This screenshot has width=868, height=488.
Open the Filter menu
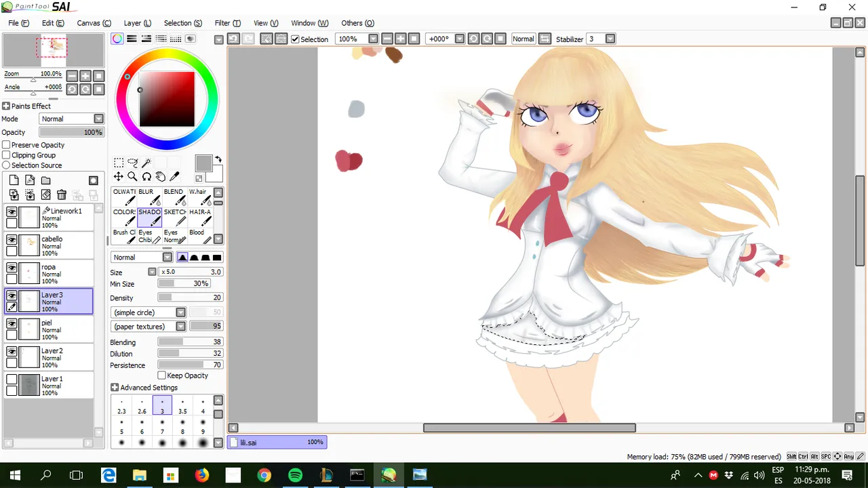coord(228,23)
